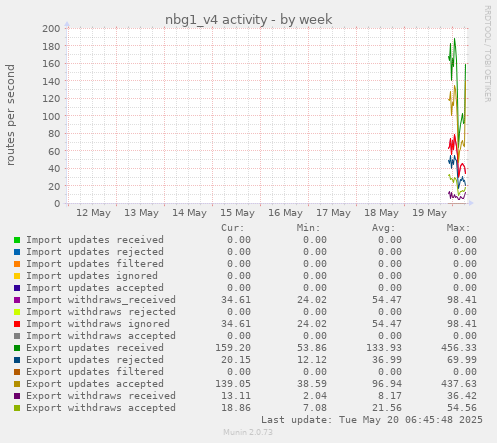Click the 'Export updates accepted' legend label
The height and width of the screenshot is (443, 497).
click(x=95, y=384)
